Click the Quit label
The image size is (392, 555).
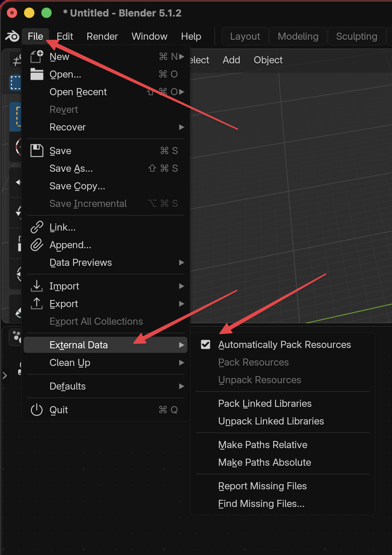59,410
